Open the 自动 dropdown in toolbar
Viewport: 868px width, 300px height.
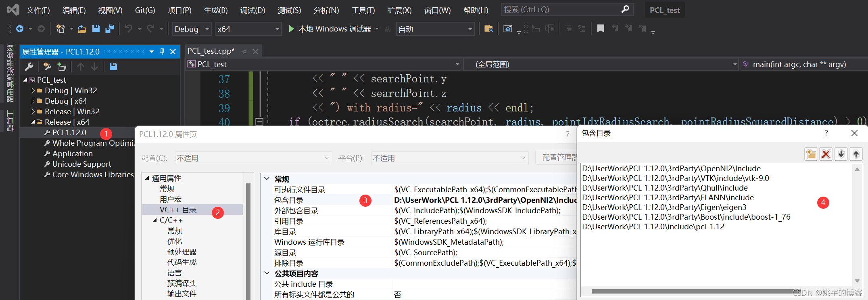[435, 29]
